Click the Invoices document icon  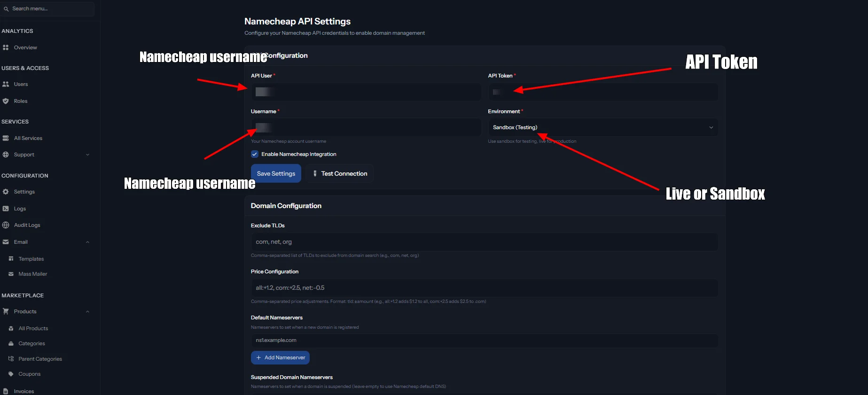tap(6, 391)
